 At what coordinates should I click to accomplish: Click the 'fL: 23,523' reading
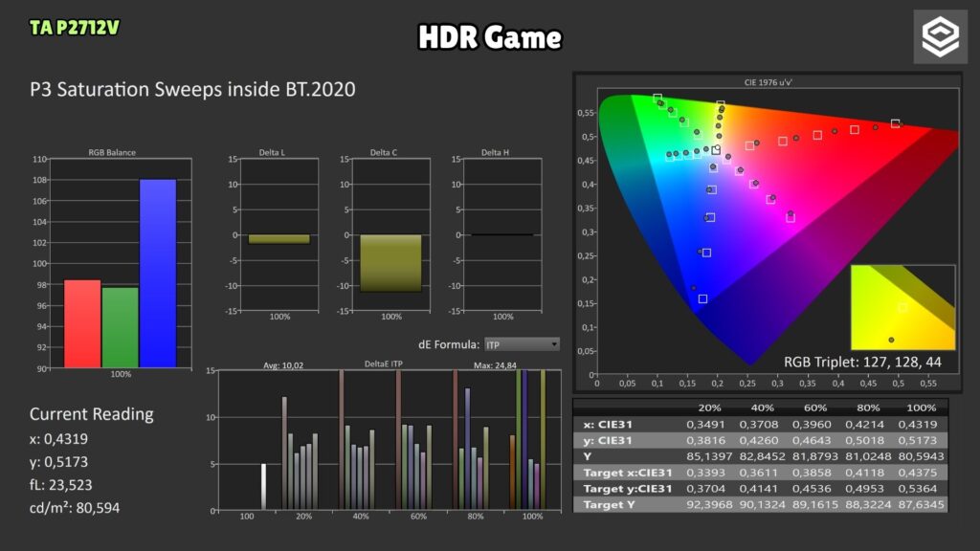click(60, 485)
